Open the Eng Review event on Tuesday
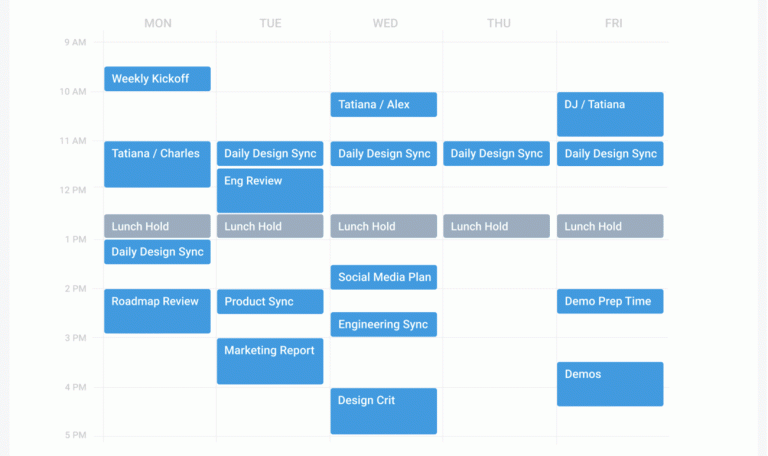The height and width of the screenshot is (456, 768). tap(270, 190)
